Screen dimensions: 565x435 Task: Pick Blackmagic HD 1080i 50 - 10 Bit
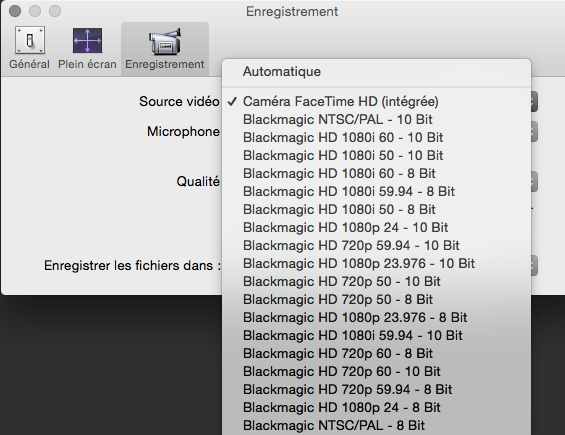coord(377,156)
